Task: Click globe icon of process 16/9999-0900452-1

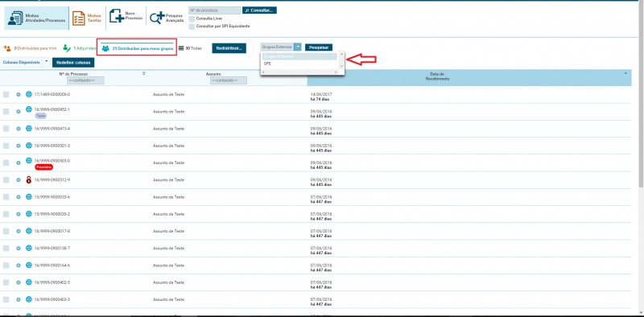Action: (29, 109)
